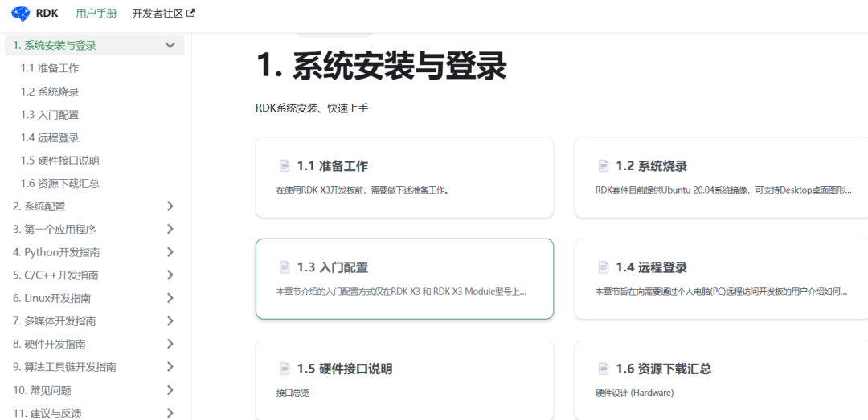
Task: Go to 11. 建议与反馈 in the sidebar
Action: [47, 413]
